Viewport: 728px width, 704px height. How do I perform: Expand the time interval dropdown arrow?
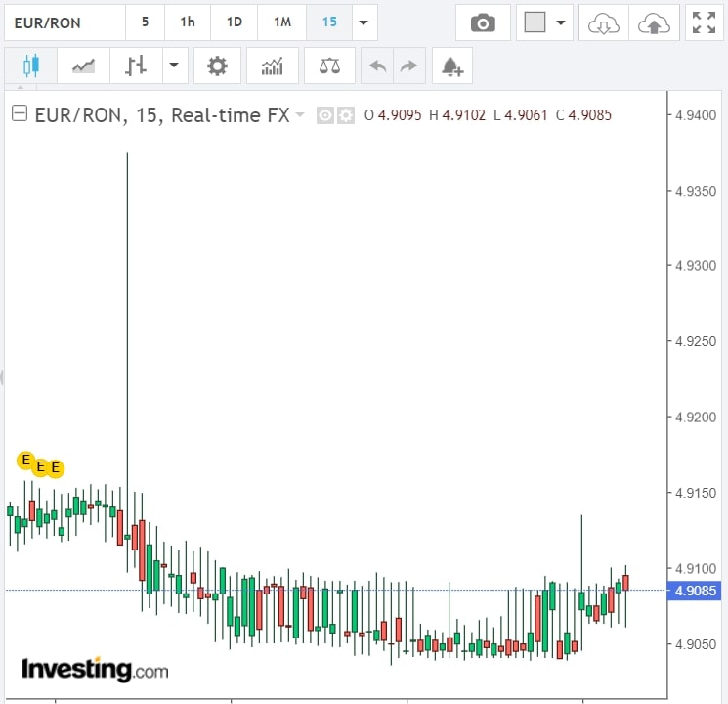click(x=364, y=22)
